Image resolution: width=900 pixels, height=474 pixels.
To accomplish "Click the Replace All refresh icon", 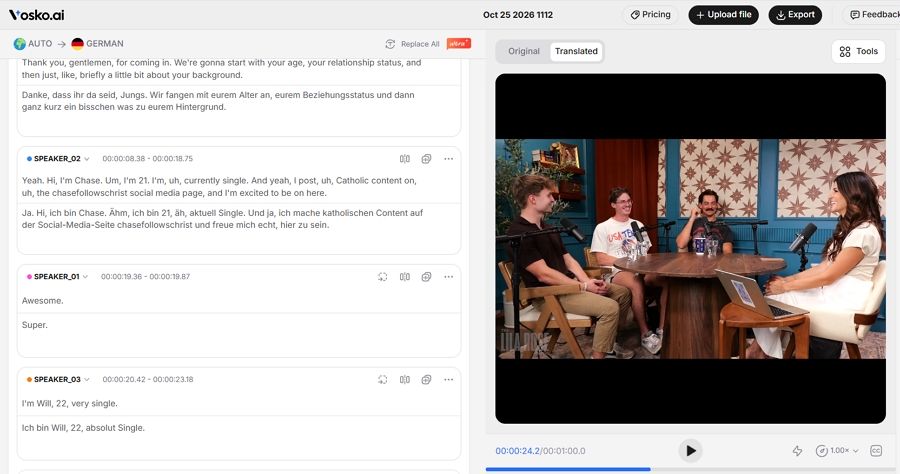I will pos(390,44).
